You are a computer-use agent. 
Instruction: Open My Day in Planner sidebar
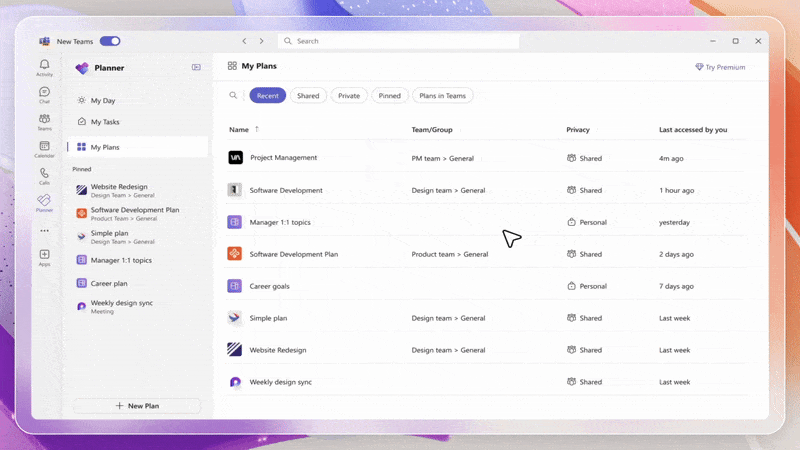137,101
